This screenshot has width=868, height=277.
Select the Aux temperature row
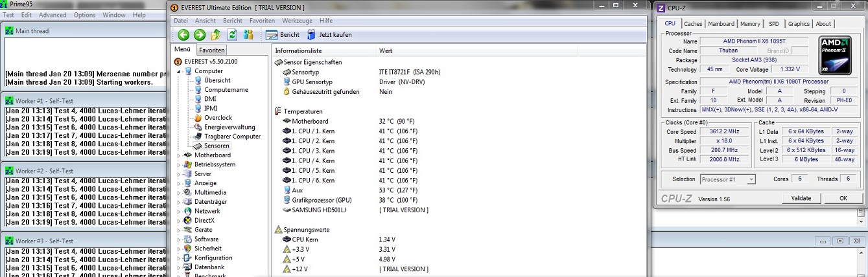tap(459, 190)
